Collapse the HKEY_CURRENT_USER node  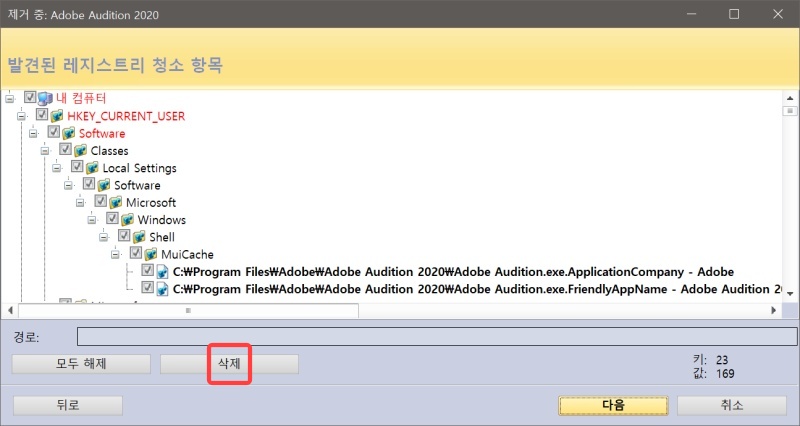tap(21, 116)
